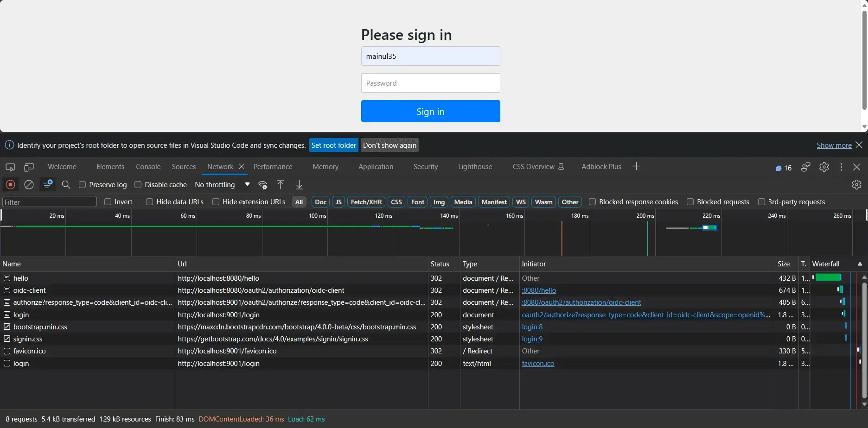Toggle device emulation icon
Viewport: 868px width, 428px height.
[29, 167]
